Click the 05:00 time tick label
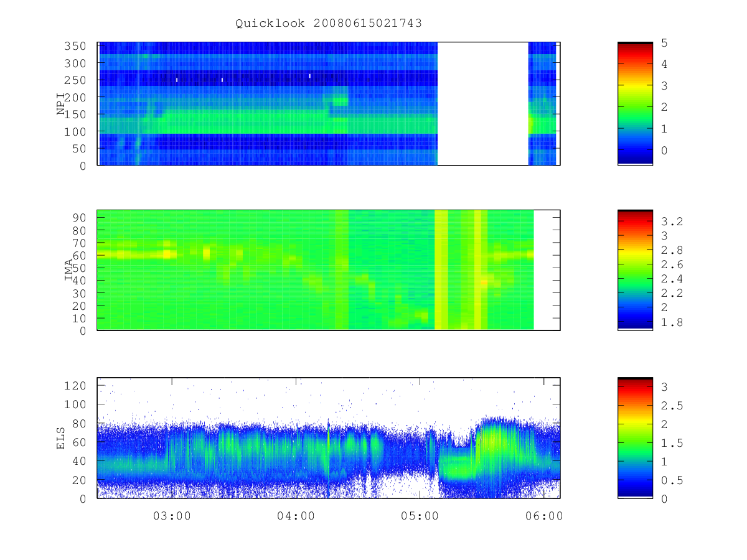The width and height of the screenshot is (747, 560). [420, 516]
